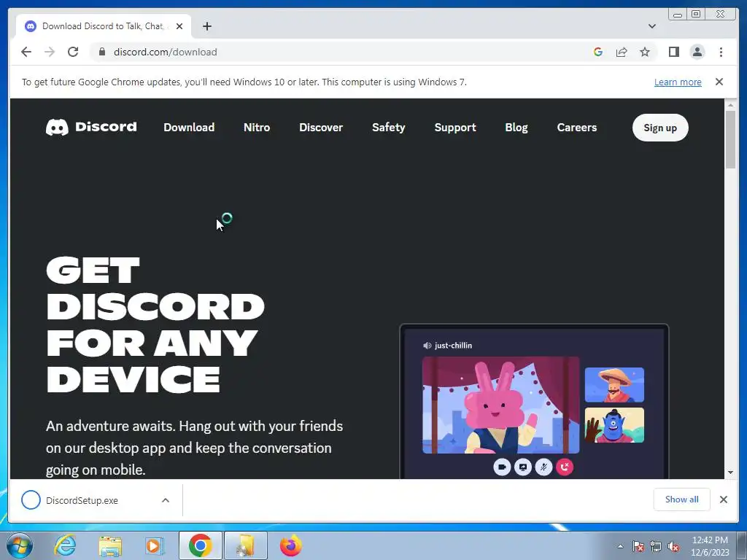This screenshot has height=560, width=747.
Task: Close the Download Discord tab
Action: pos(179,26)
